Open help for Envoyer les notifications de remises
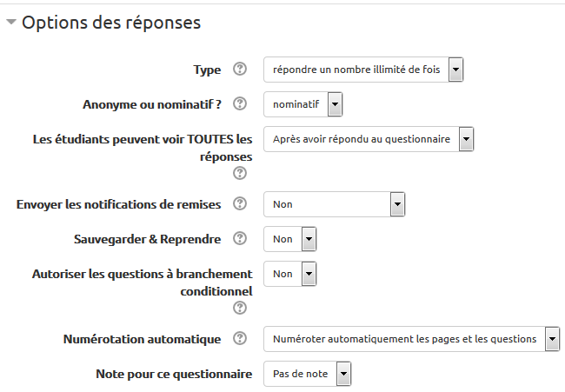This screenshot has width=565, height=392. point(241,204)
